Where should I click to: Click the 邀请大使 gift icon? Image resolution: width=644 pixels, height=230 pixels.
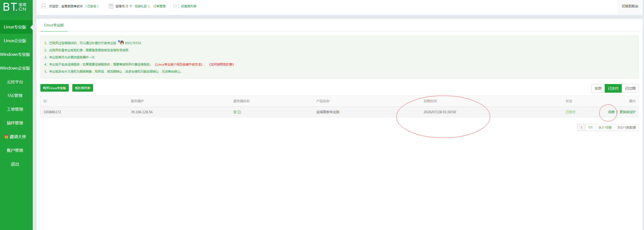click(x=6, y=137)
